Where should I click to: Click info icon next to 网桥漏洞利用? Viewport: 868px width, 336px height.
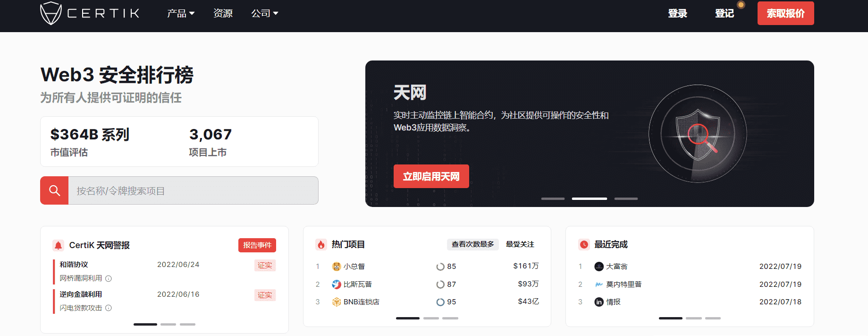click(x=109, y=279)
